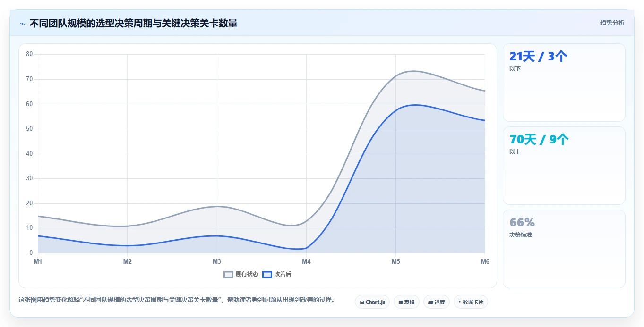Click the description text below the chart
Image resolution: width=644 pixels, height=327 pixels.
tap(177, 300)
